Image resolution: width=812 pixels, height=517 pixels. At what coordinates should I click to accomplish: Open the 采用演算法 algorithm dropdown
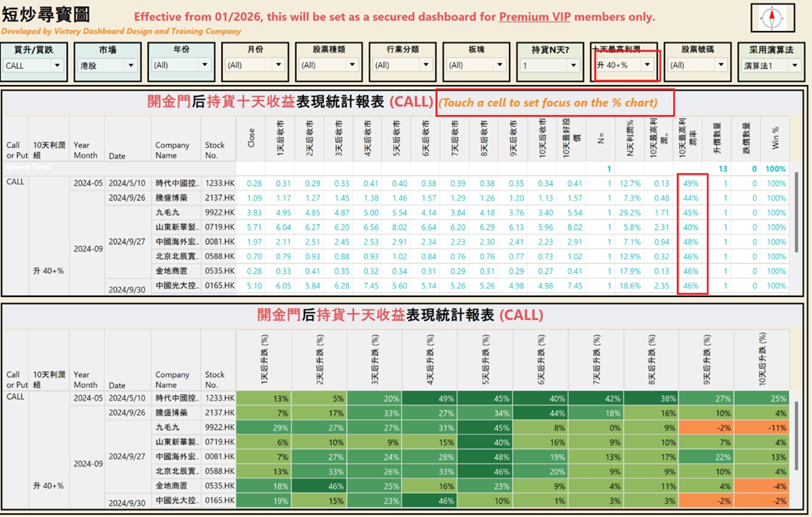click(794, 66)
